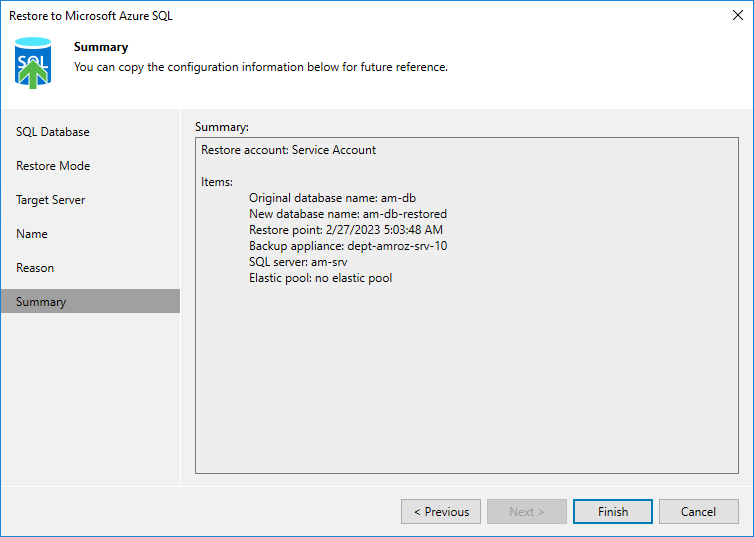Select the Name step in sidebar
Viewport: 754px width, 537px height.
coord(32,234)
